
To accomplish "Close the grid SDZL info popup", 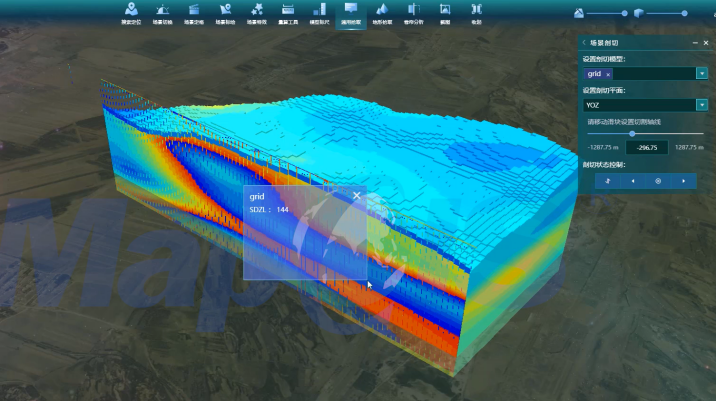I will [357, 196].
